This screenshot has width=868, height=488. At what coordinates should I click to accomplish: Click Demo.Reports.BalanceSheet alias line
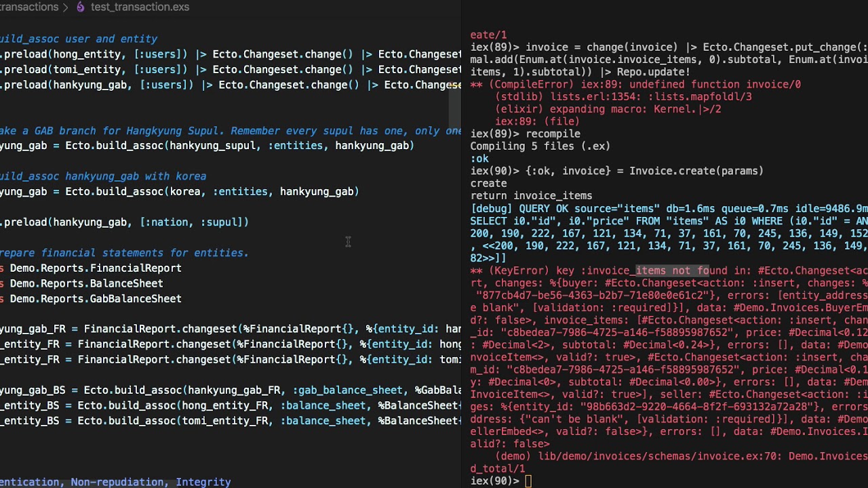[81, 283]
